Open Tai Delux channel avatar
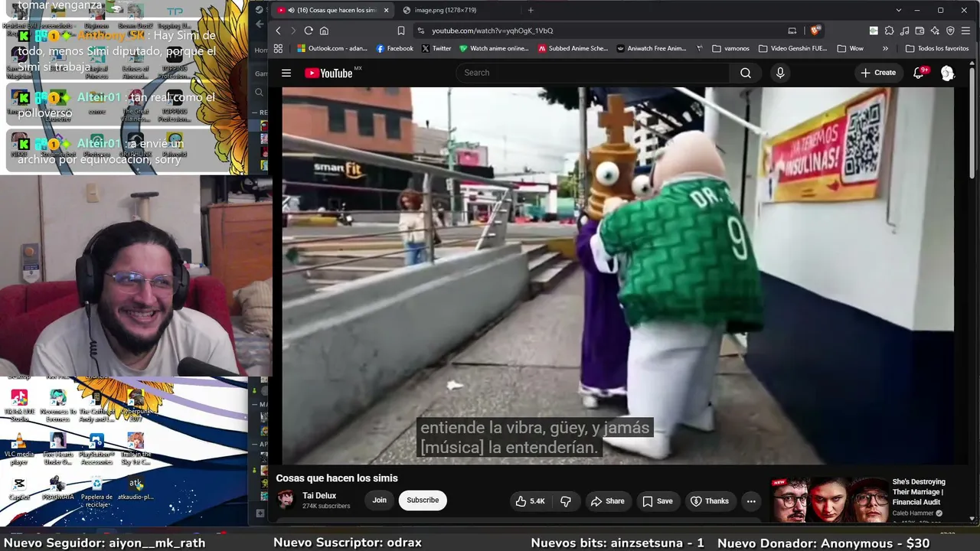Image resolution: width=980 pixels, height=551 pixels. click(286, 500)
